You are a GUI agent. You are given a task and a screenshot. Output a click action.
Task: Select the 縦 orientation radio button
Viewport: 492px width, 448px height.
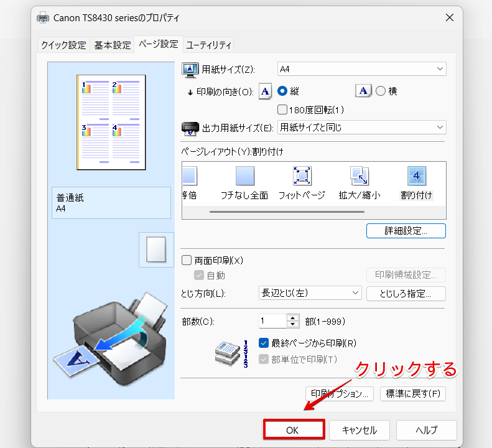click(x=282, y=91)
